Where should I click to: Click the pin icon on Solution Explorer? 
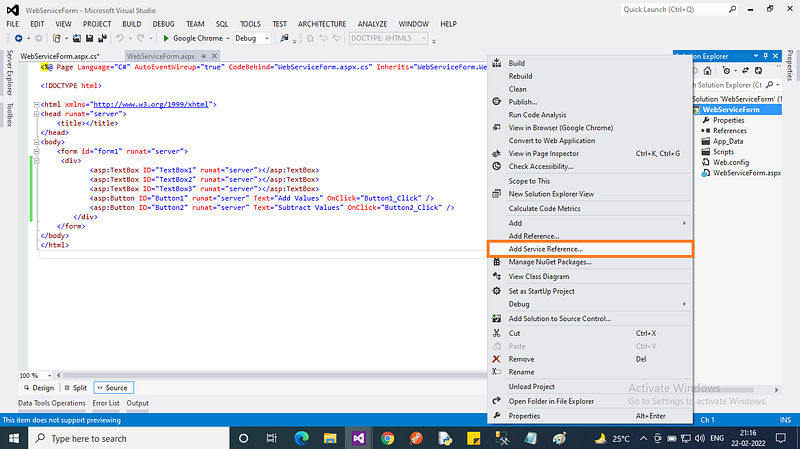pyautogui.click(x=766, y=56)
